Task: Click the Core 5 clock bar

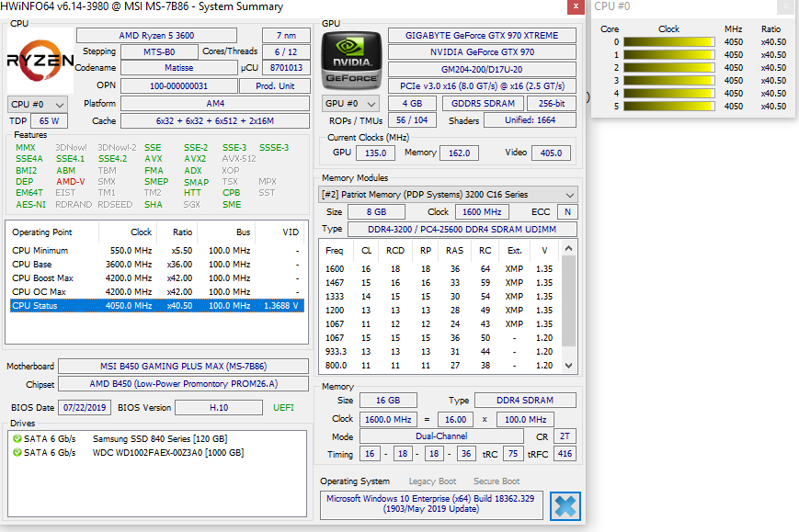Action: [x=669, y=106]
